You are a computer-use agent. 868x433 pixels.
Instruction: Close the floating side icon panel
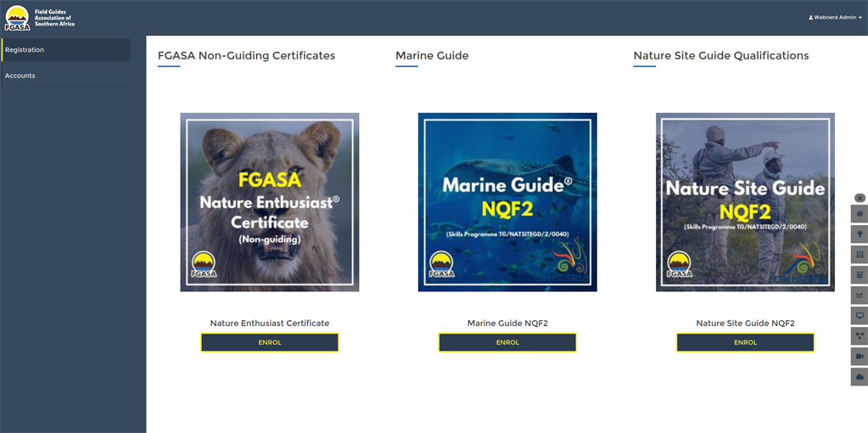[860, 198]
